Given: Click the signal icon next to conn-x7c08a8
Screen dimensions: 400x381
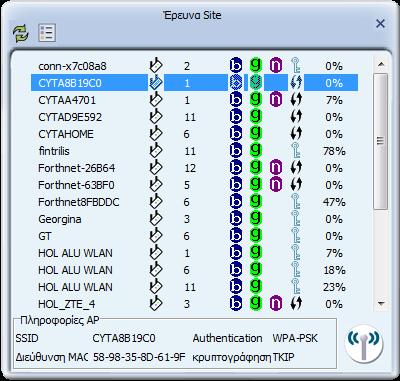Looking at the screenshot, I should point(155,65).
